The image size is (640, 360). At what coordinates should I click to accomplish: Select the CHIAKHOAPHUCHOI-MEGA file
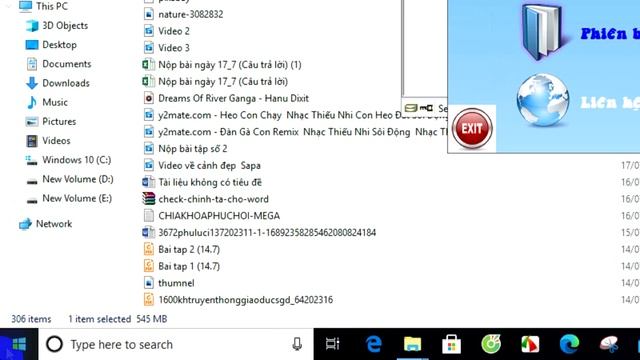pos(219,216)
